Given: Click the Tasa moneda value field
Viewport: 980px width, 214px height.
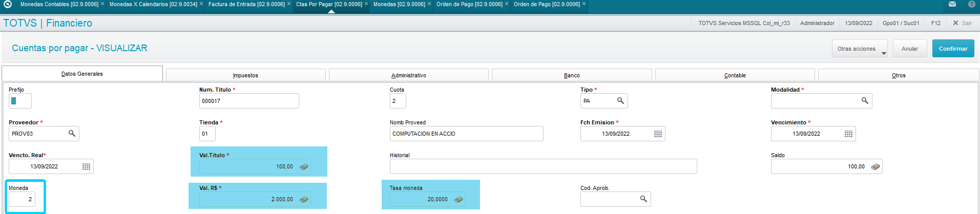Looking at the screenshot, I should coord(428,199).
